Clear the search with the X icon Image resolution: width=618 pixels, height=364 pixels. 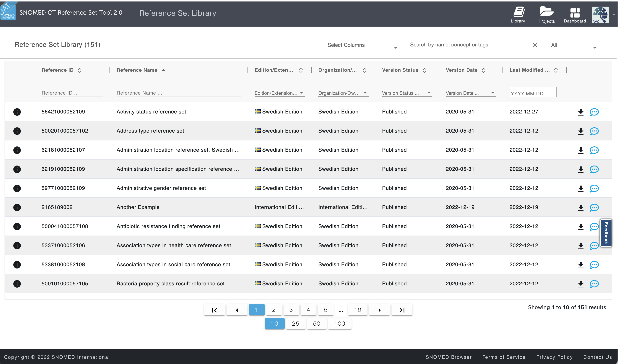coord(535,45)
